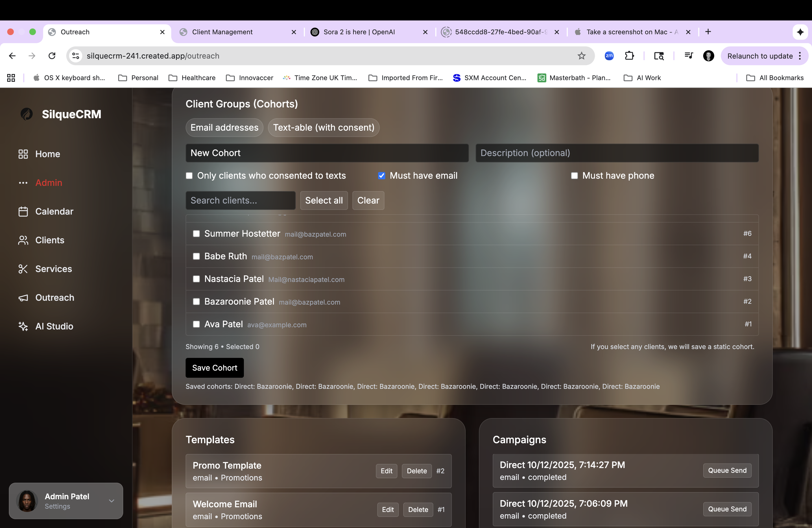The image size is (812, 528).
Task: Click the Clients people icon
Action: 23,240
